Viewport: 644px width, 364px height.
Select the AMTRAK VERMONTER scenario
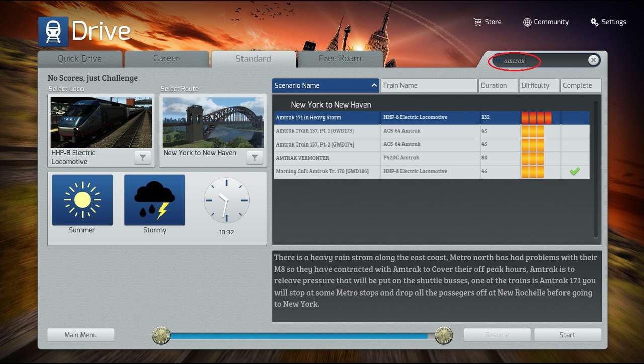(431, 158)
